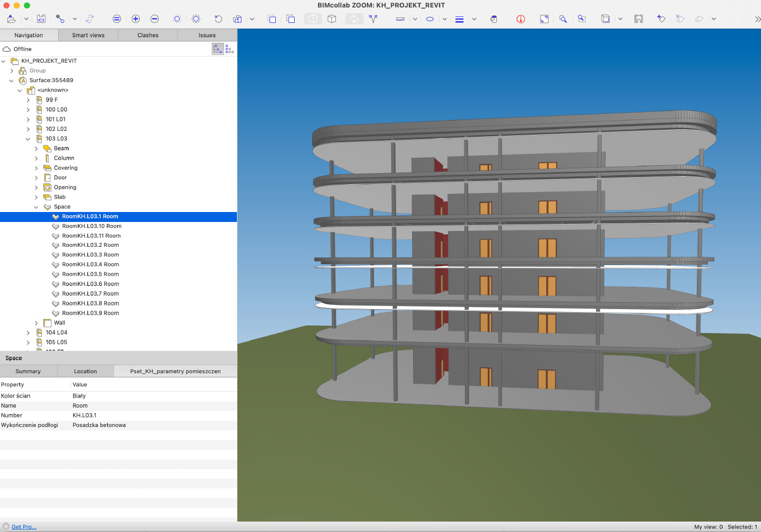Select RoomKH.L03.5 Room in tree
The image size is (761, 532).
pos(91,274)
